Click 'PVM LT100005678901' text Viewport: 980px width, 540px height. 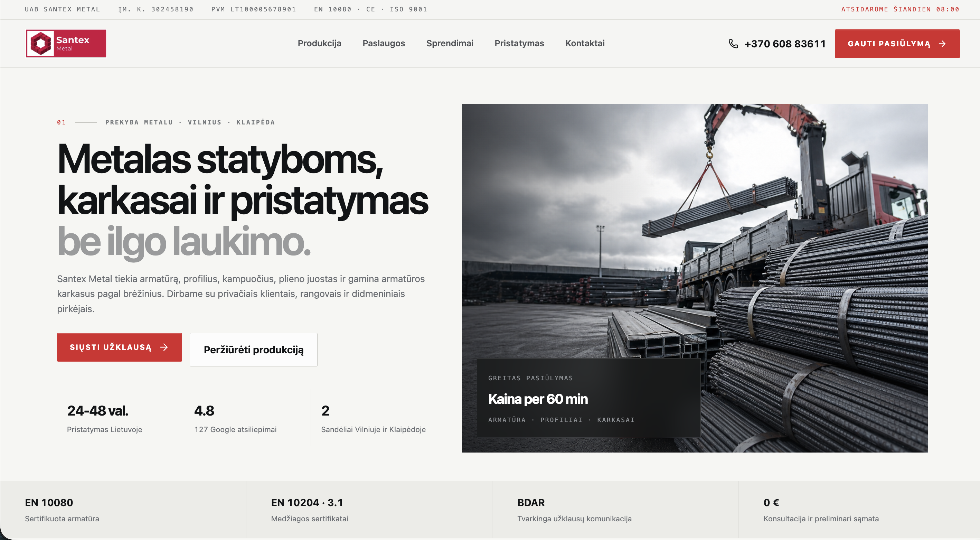[254, 9]
